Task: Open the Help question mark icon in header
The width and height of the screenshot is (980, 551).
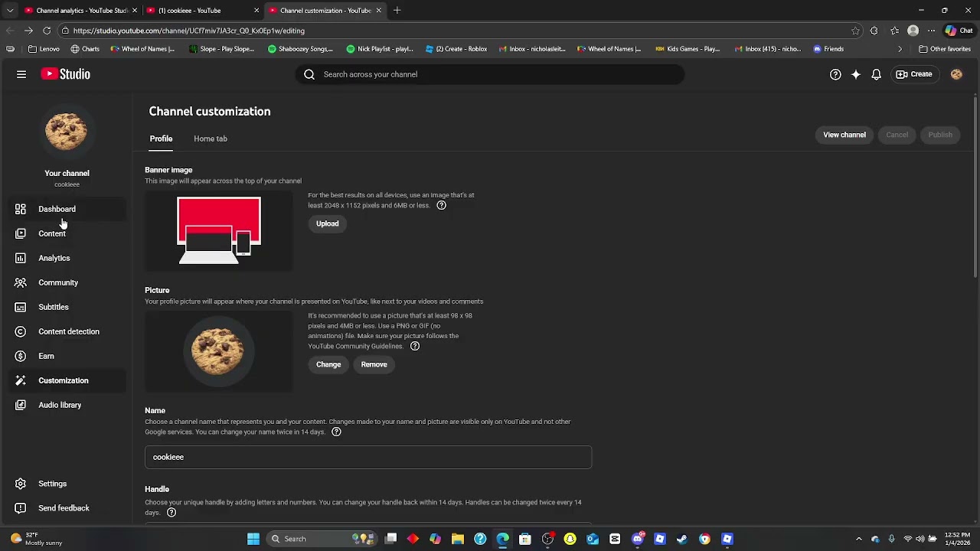Action: pos(835,74)
